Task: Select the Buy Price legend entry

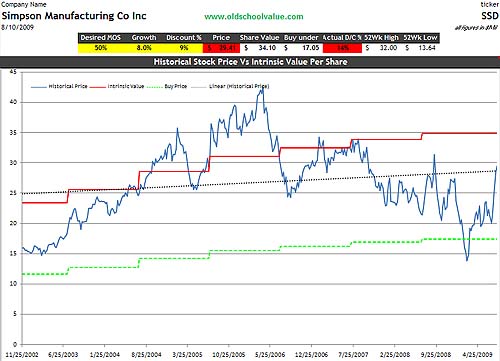Action: coord(167,86)
